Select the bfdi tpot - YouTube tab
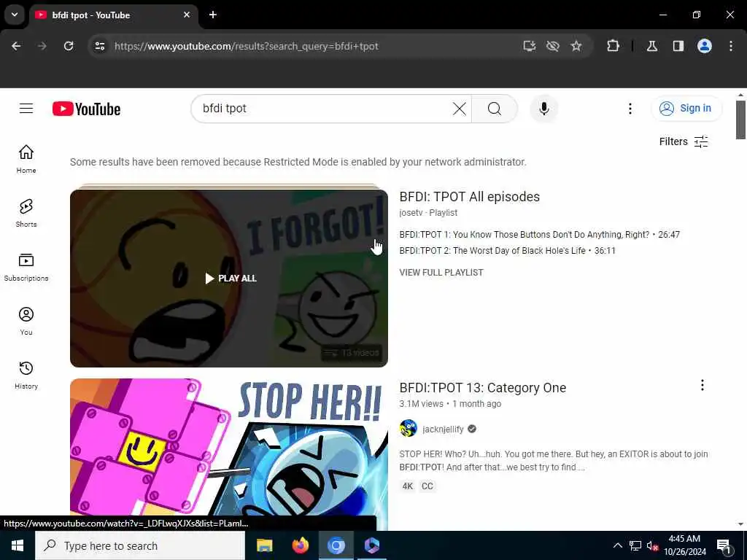 coord(113,15)
